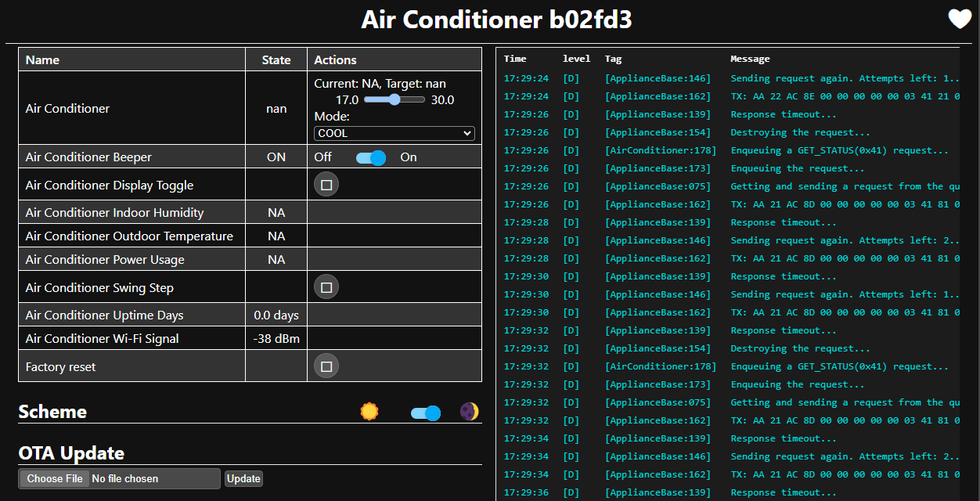Click the Tag column header in log
980x501 pixels.
[613, 59]
